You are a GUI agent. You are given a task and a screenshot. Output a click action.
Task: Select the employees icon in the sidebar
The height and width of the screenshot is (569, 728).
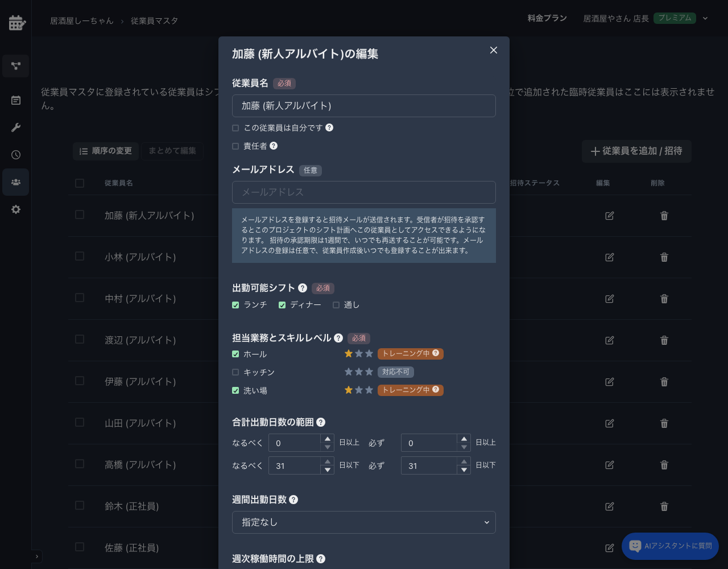pyautogui.click(x=15, y=182)
